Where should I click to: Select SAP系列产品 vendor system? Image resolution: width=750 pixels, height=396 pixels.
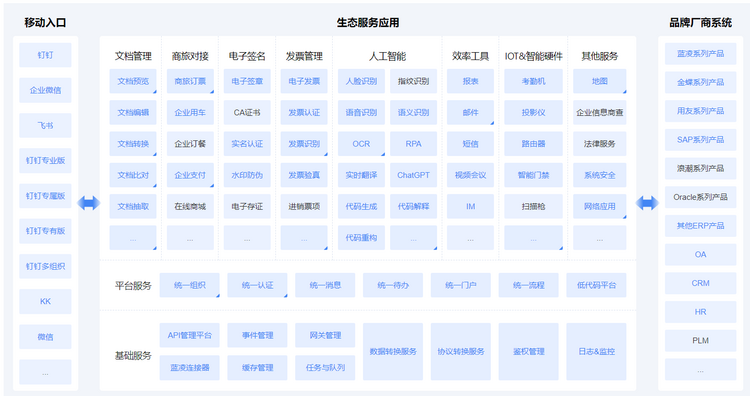[700, 140]
